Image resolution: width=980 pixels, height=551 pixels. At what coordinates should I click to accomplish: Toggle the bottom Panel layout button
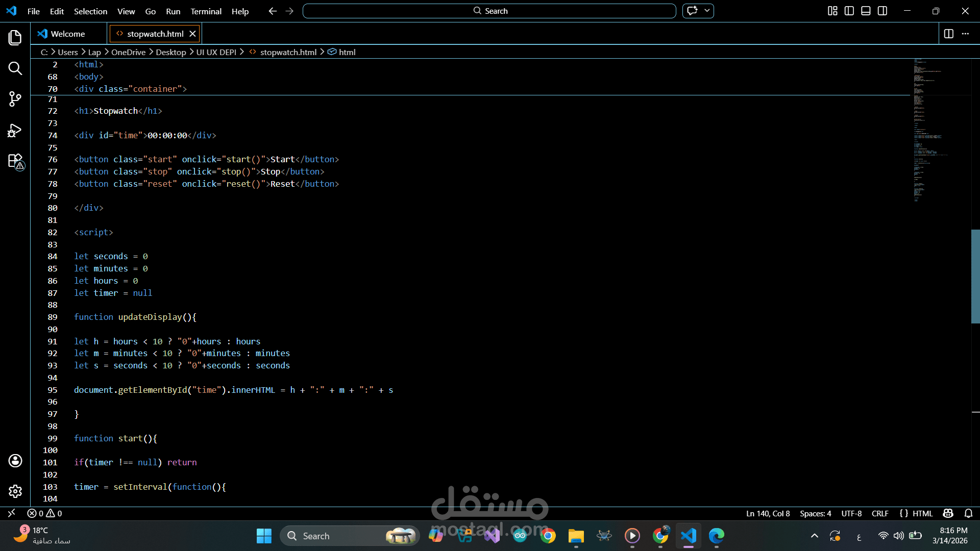[x=866, y=11]
